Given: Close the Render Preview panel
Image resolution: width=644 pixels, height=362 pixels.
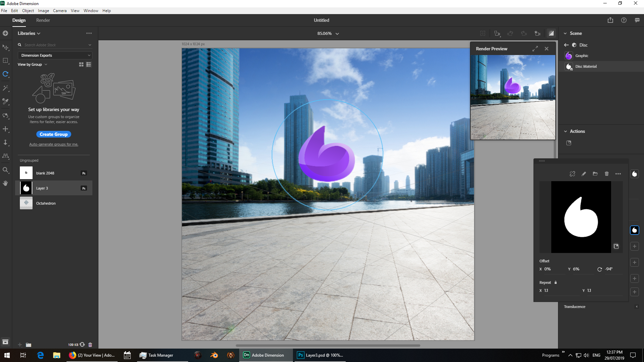Looking at the screenshot, I should [x=547, y=49].
